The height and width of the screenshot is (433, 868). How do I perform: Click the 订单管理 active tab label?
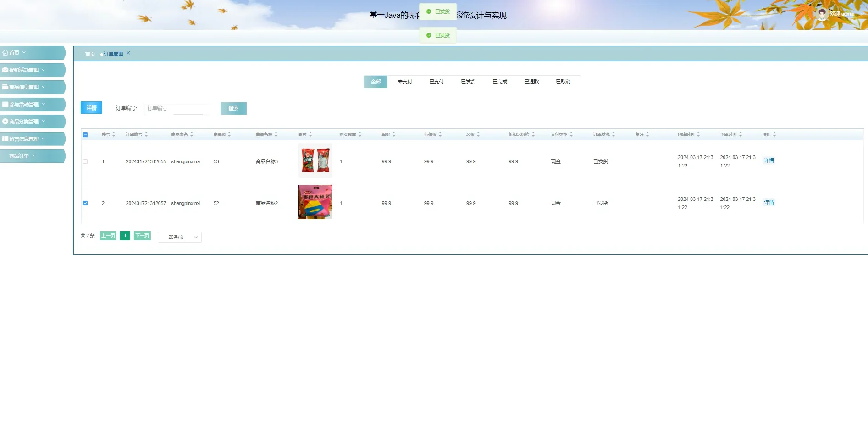coord(113,54)
